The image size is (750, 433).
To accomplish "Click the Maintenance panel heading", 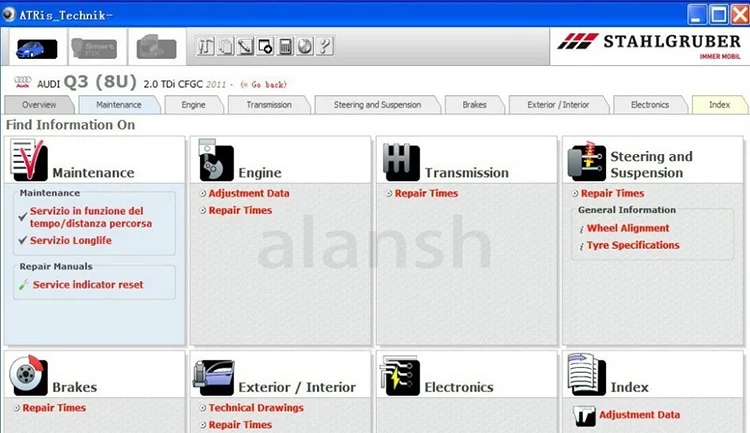I will pos(93,173).
